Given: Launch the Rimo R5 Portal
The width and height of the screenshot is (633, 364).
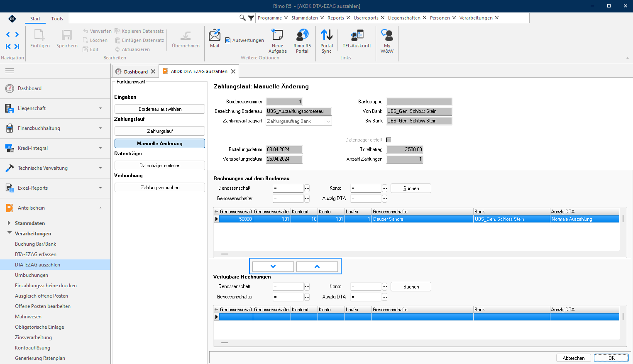Looking at the screenshot, I should pos(302,41).
